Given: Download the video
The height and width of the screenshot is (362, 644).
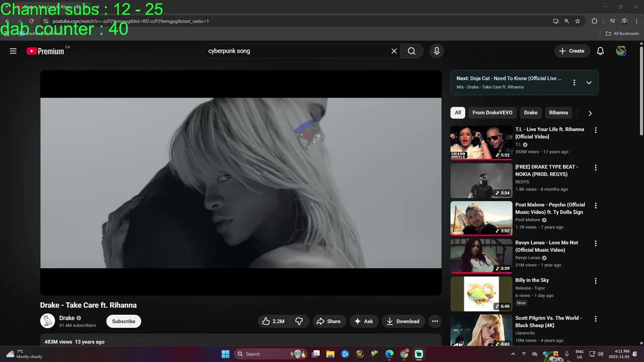Looking at the screenshot, I should (x=403, y=321).
